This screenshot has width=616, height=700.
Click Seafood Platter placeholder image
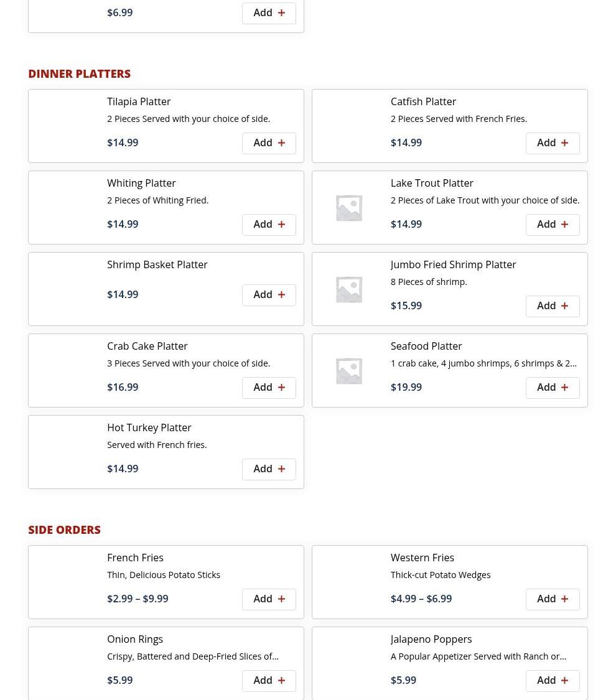[349, 371]
